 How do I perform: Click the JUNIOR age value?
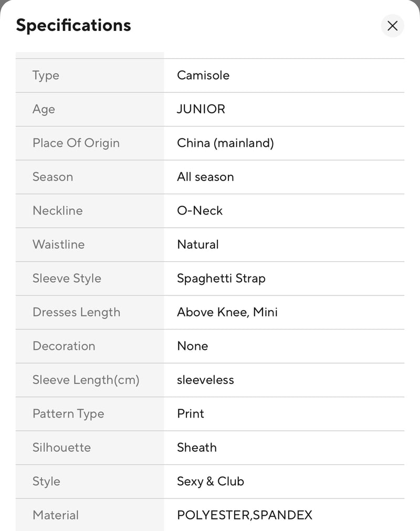coord(201,109)
